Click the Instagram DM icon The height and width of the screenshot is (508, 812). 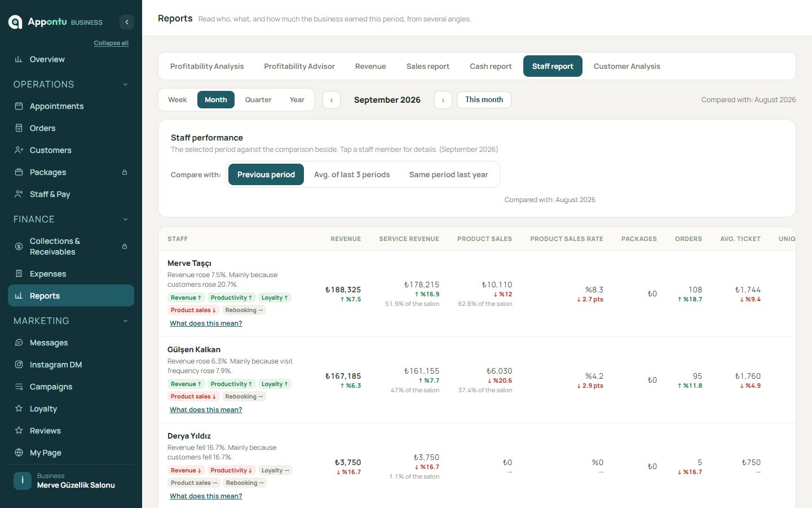[x=19, y=365]
